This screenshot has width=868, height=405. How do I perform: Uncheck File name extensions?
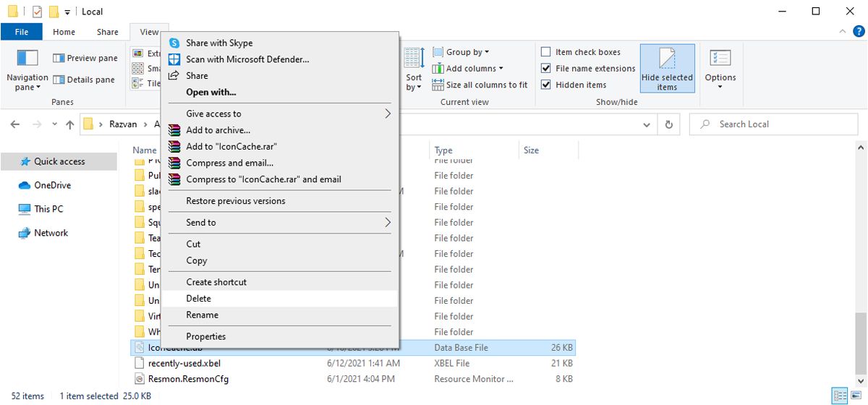coord(546,69)
